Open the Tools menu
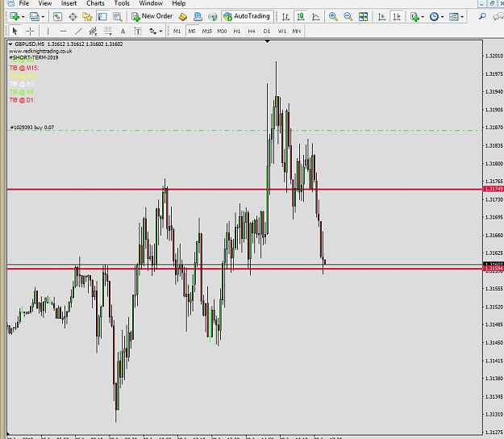Viewport: 504px width, 439px height. click(122, 3)
